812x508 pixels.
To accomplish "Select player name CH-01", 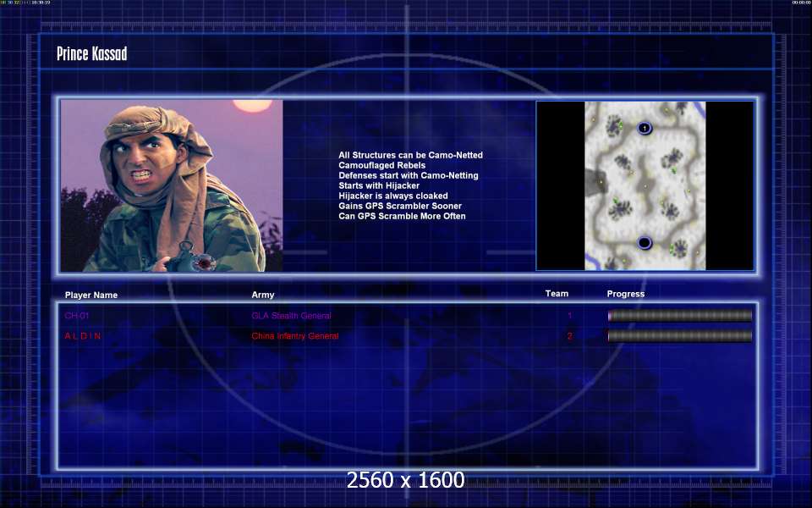I will tap(77, 316).
